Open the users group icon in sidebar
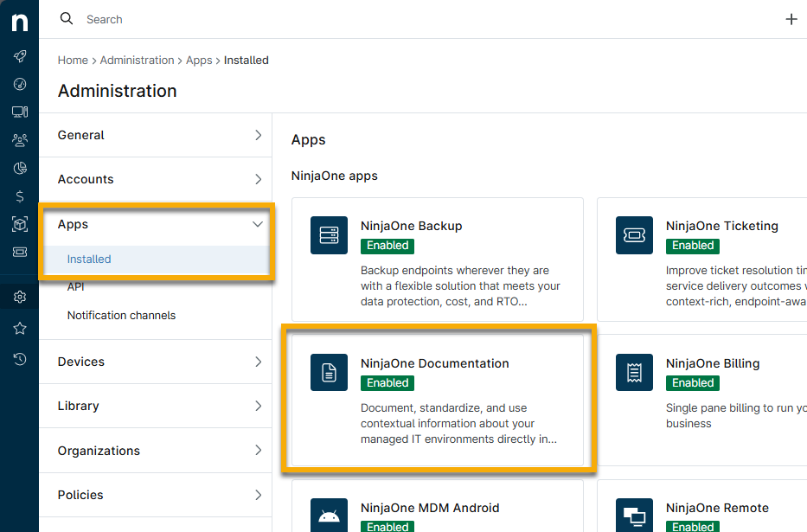 [x=20, y=140]
